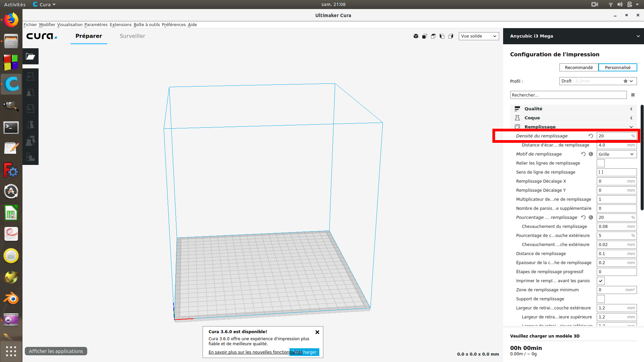Click the Open File folder icon
Image resolution: width=644 pixels, height=362 pixels.
(x=31, y=56)
